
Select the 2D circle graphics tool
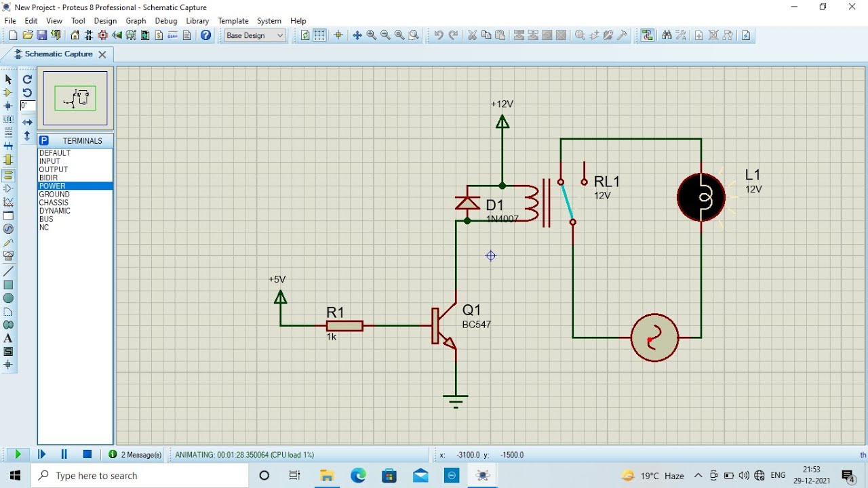[8, 298]
